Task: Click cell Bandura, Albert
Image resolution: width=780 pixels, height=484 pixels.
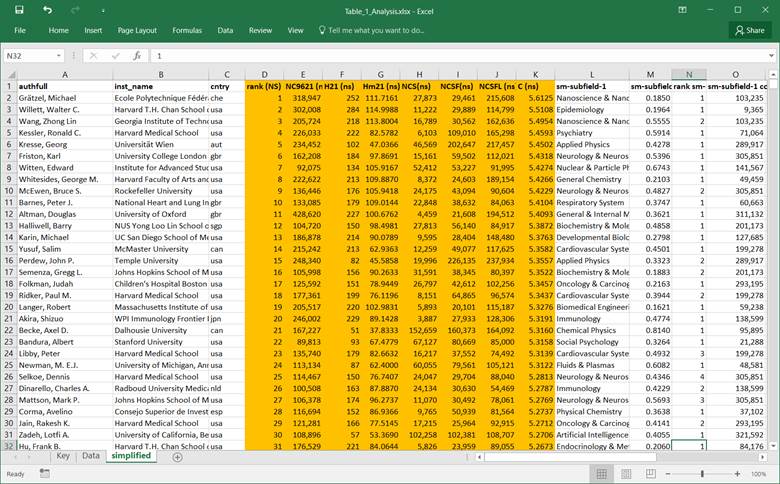Action: (65, 342)
